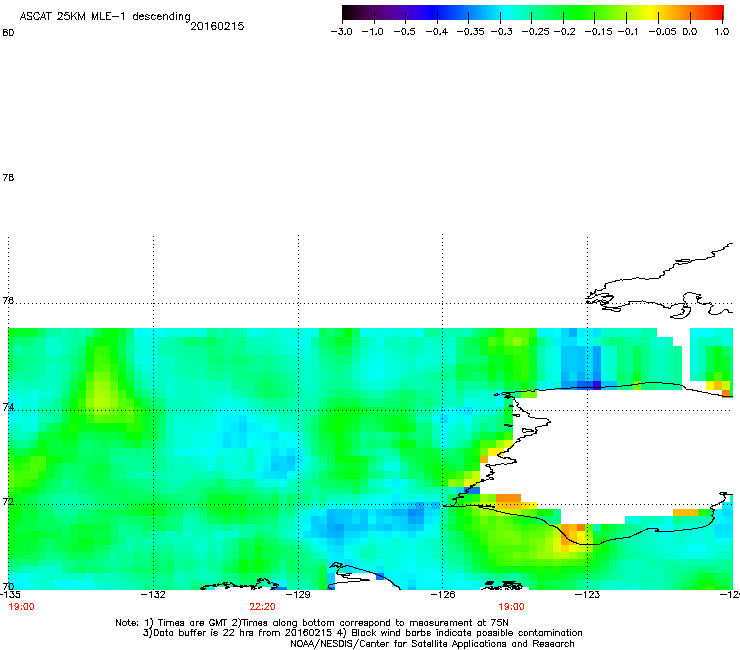Click the title "ASCAT 25KM MLE-1 descending"
The image size is (740, 650).
point(105,17)
